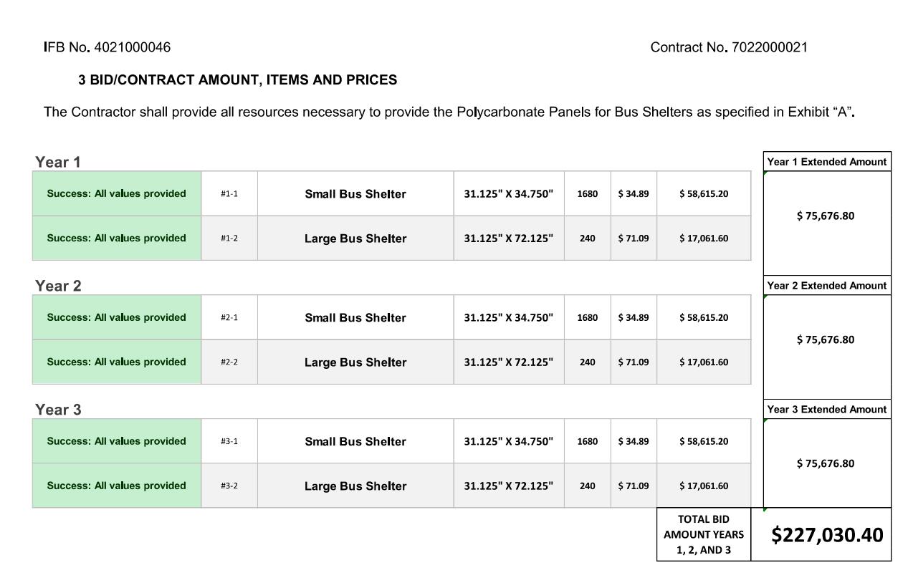The image size is (908, 588).
Task: Click the 3 BID/CONTRACT AMOUNT section heading
Action: [237, 80]
